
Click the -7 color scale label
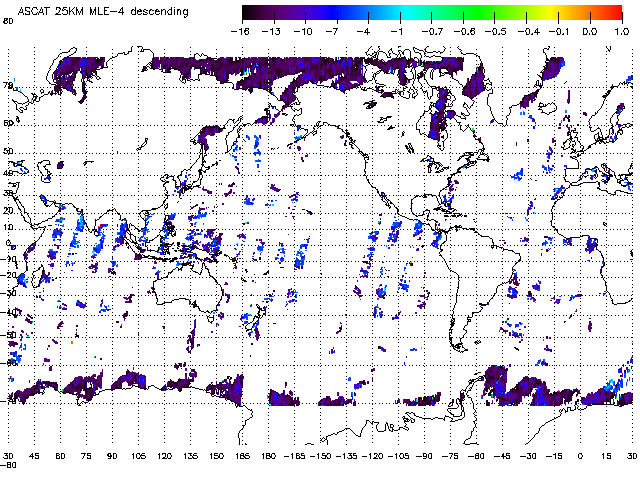(332, 31)
